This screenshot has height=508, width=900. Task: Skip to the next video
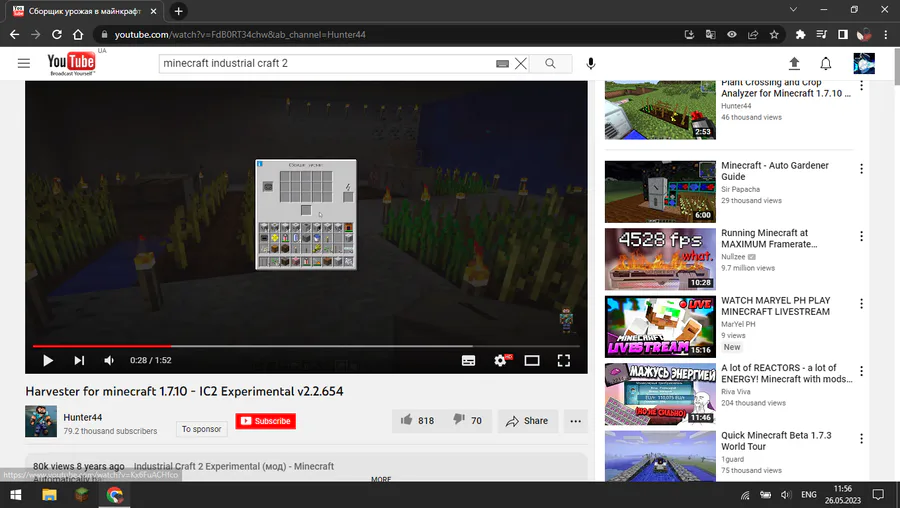pos(79,360)
